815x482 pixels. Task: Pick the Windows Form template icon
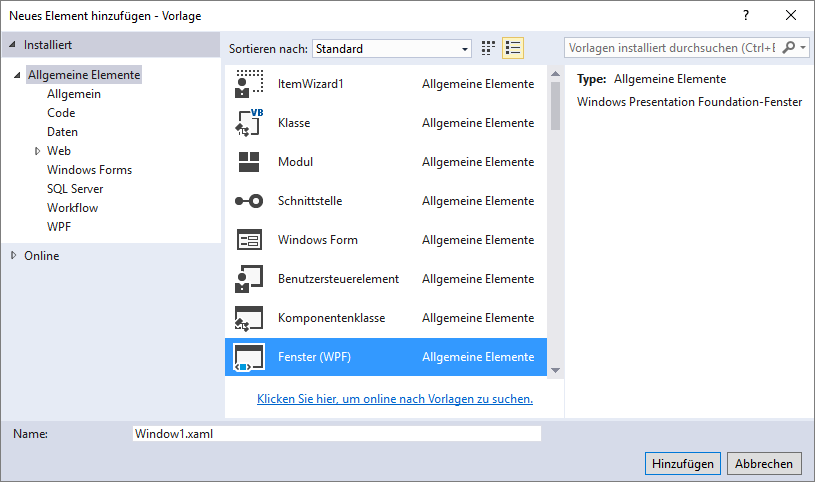248,240
